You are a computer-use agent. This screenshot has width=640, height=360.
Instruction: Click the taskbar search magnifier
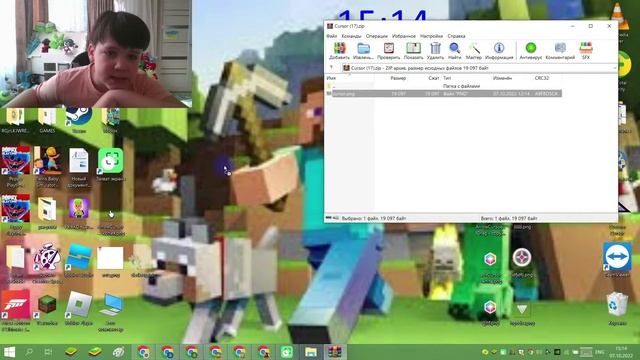pos(29,352)
